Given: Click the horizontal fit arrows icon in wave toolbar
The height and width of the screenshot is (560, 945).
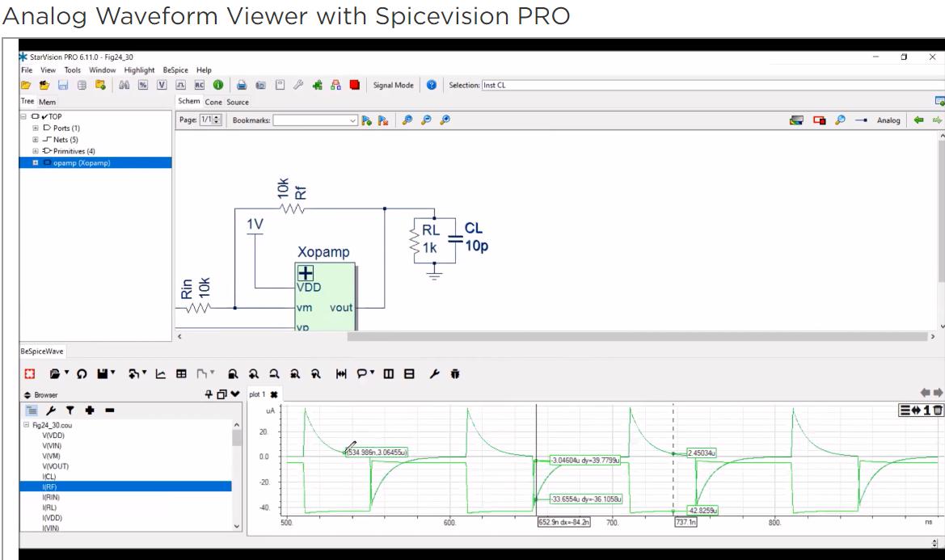Looking at the screenshot, I should (x=341, y=374).
